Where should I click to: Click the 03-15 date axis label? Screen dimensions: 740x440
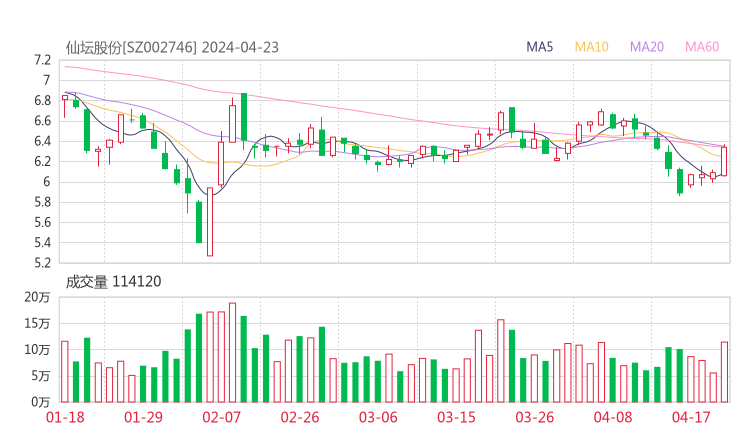pyautogui.click(x=456, y=417)
